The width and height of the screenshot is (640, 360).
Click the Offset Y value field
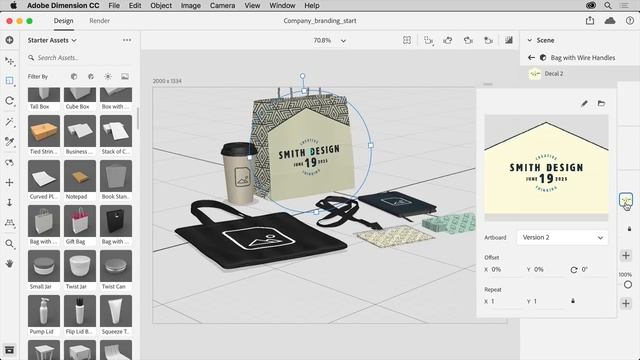coord(548,270)
